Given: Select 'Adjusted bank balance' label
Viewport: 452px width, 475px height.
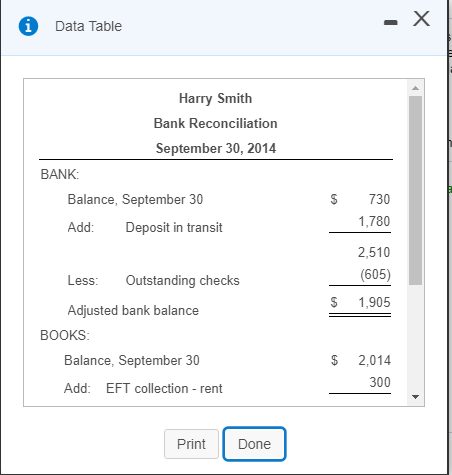Looking at the screenshot, I should coord(133,310).
